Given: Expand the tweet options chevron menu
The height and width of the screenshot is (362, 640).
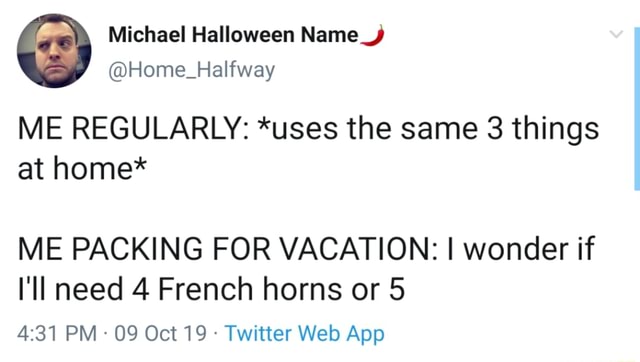Looking at the screenshot, I should (x=616, y=34).
